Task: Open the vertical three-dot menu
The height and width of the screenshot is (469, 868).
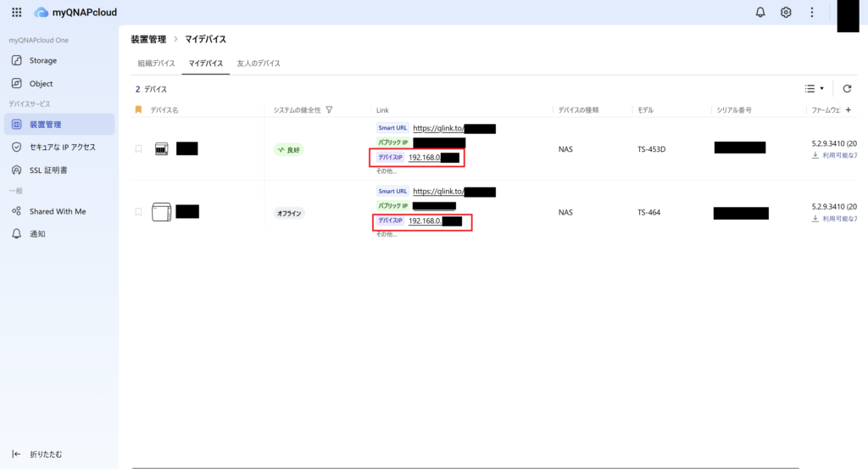Action: pyautogui.click(x=811, y=12)
